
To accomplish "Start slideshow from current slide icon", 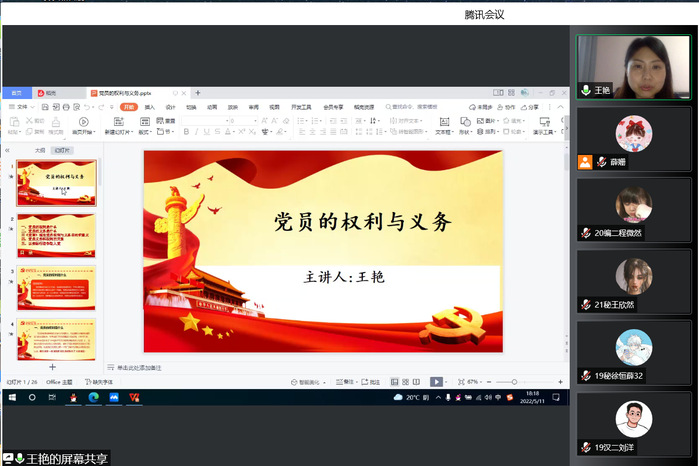I will pyautogui.click(x=83, y=122).
